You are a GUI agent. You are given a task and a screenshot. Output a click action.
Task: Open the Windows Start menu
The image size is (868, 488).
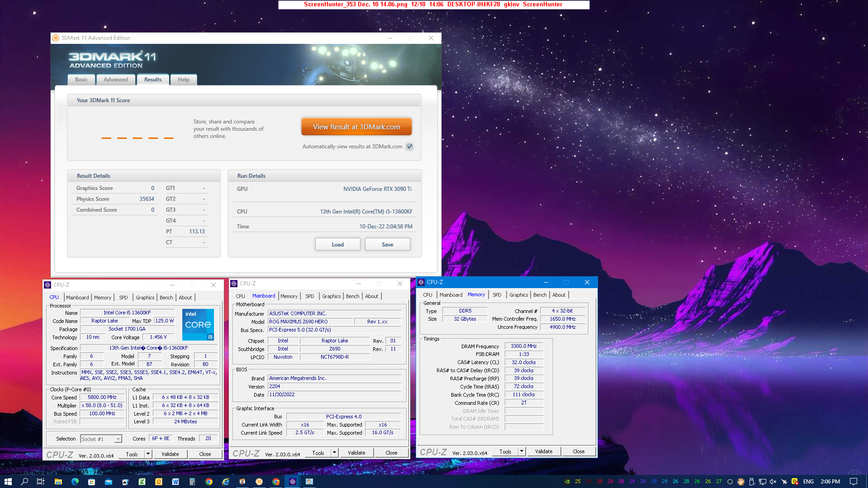tap(8, 481)
